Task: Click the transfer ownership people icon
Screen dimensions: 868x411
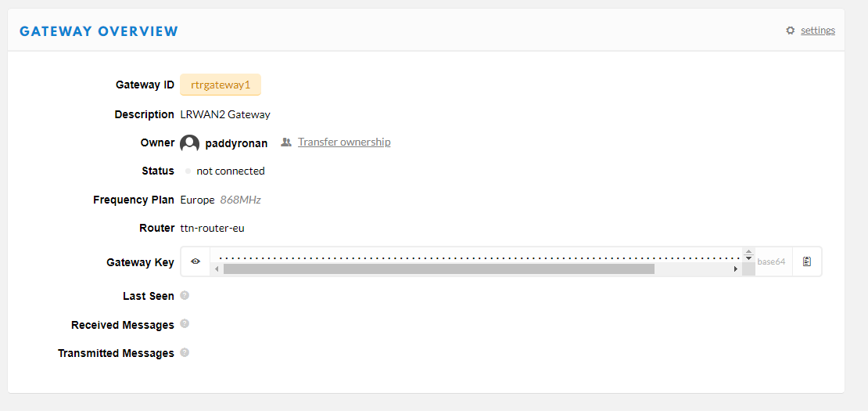Action: [286, 142]
